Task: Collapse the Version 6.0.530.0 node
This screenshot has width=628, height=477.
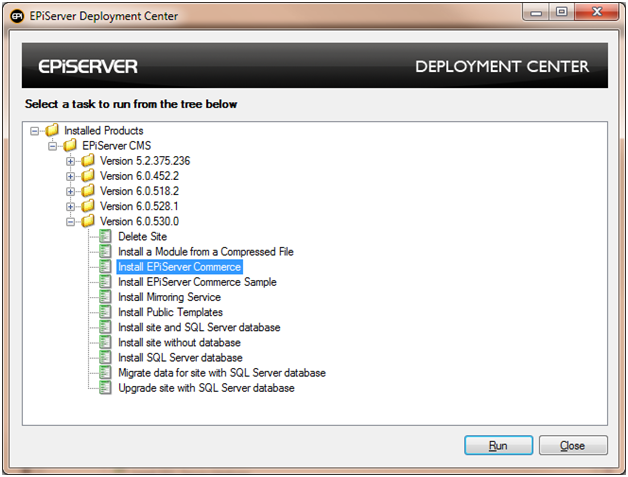Action: [x=71, y=221]
